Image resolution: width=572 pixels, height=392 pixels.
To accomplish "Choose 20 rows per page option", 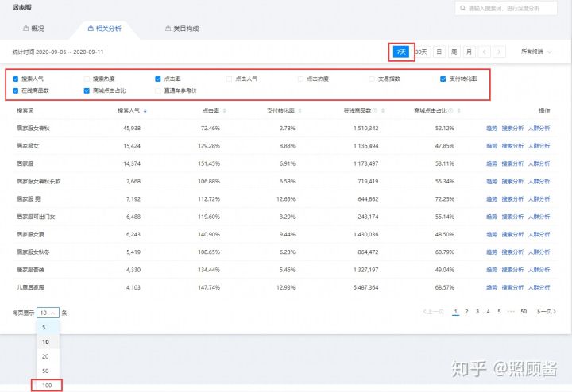I will click(x=48, y=356).
